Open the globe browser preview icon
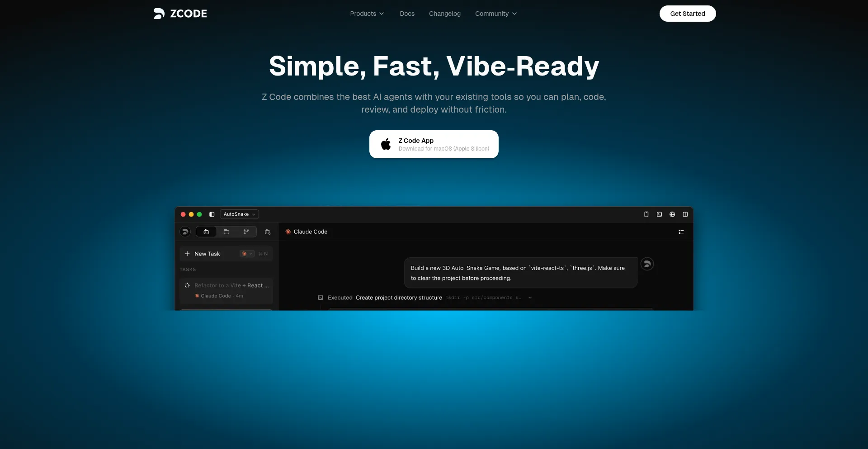 click(672, 214)
